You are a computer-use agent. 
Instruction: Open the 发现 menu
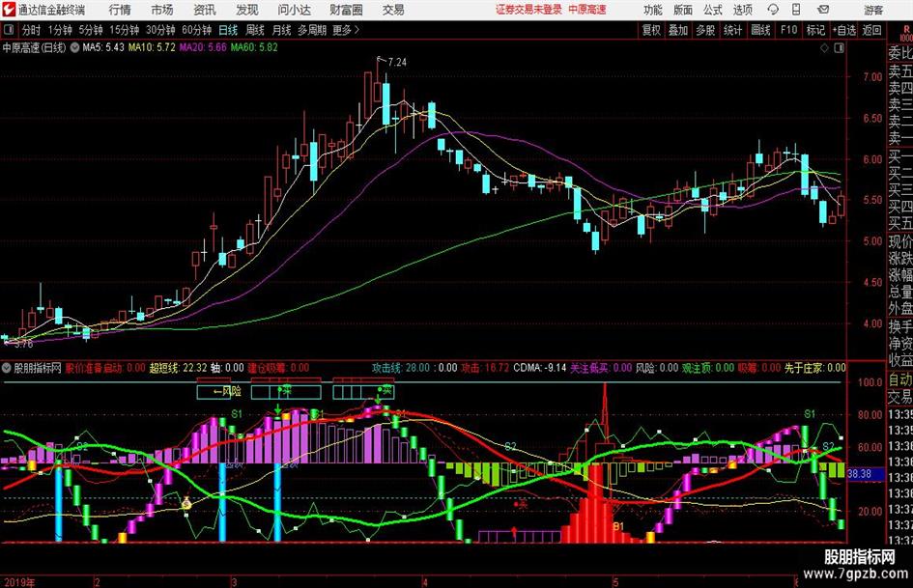tap(247, 10)
